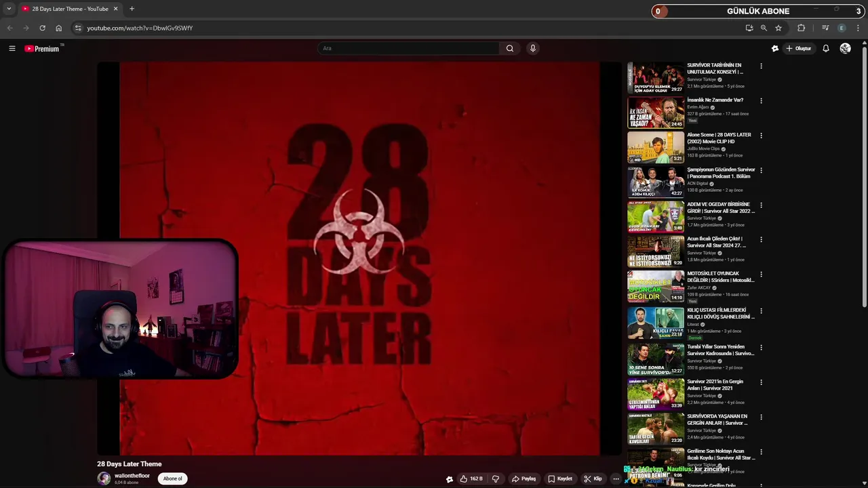The width and height of the screenshot is (868, 488).
Task: Open Turabi Yıllar Sonra Yeniden video title
Action: point(721,350)
